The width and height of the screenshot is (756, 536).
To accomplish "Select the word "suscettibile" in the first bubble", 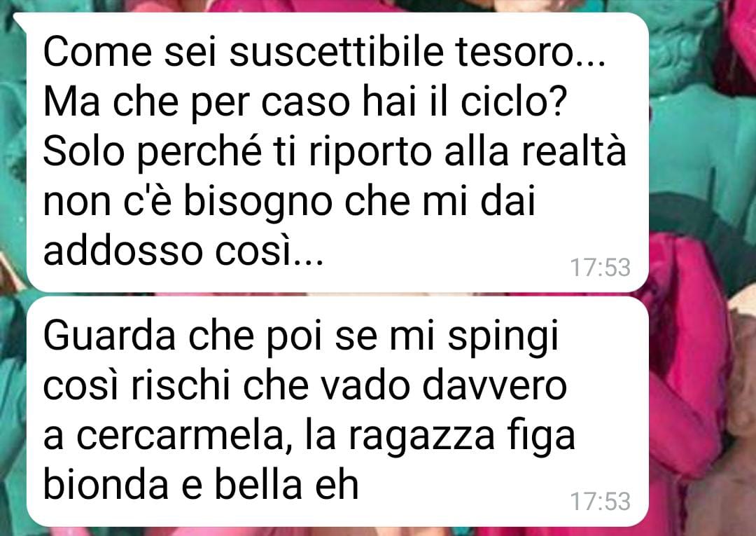I will (x=336, y=52).
